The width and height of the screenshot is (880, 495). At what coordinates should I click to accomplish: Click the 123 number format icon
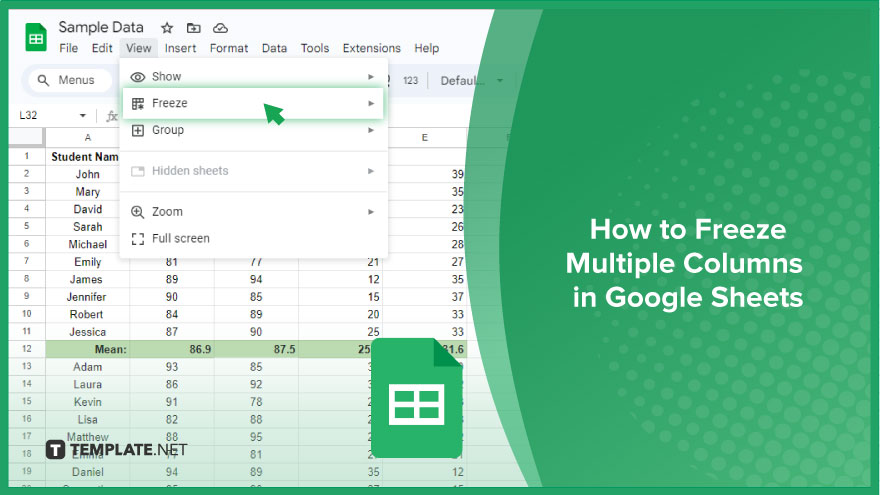point(410,80)
